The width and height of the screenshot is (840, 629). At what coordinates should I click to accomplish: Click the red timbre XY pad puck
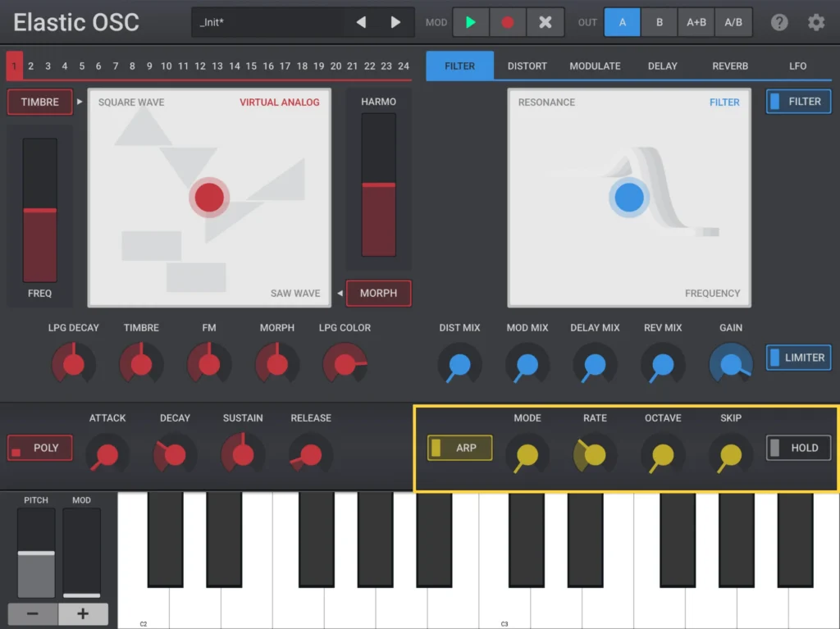209,197
